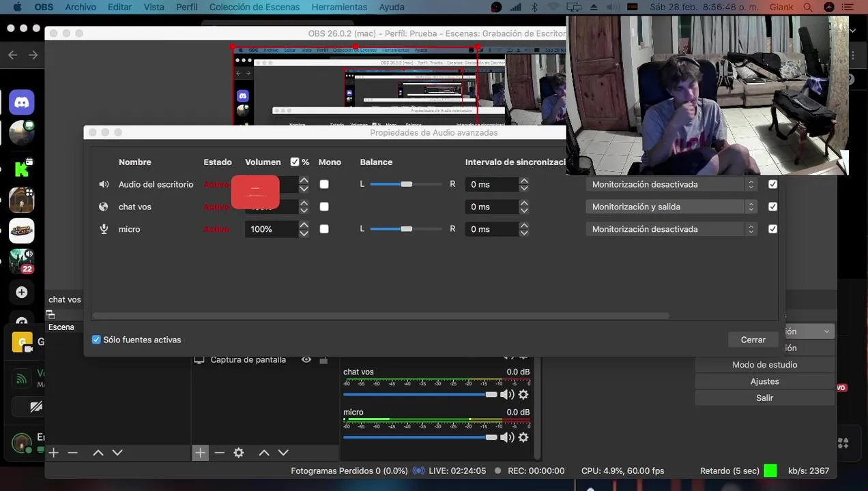The width and height of the screenshot is (868, 491).
Task: Uncheck track checkbox for Audio del escritorio
Action: point(772,184)
